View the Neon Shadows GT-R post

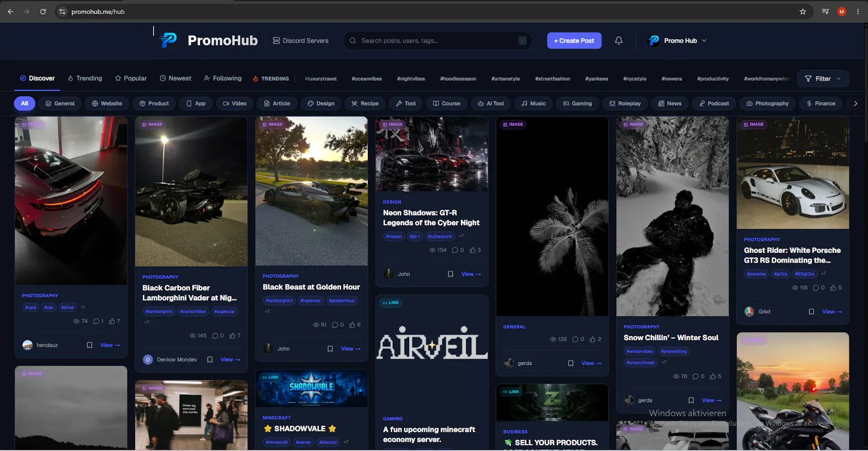(x=471, y=274)
